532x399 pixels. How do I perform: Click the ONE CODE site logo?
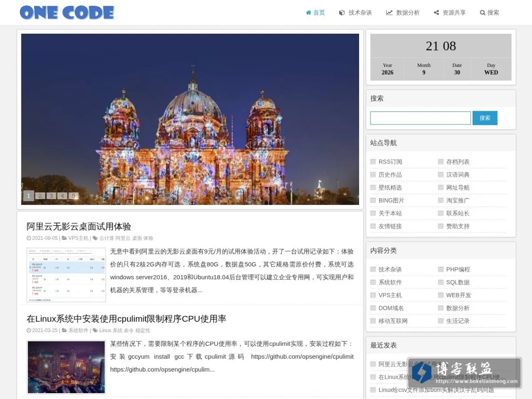tap(67, 12)
